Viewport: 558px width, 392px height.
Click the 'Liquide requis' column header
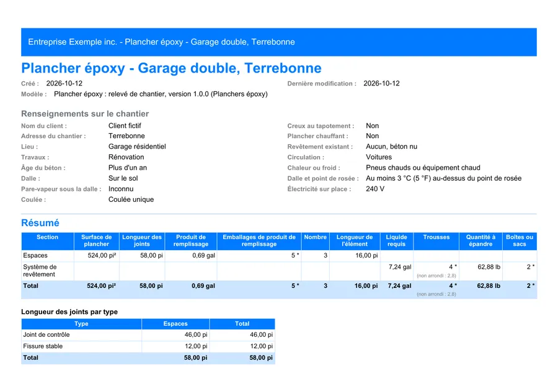pyautogui.click(x=396, y=241)
